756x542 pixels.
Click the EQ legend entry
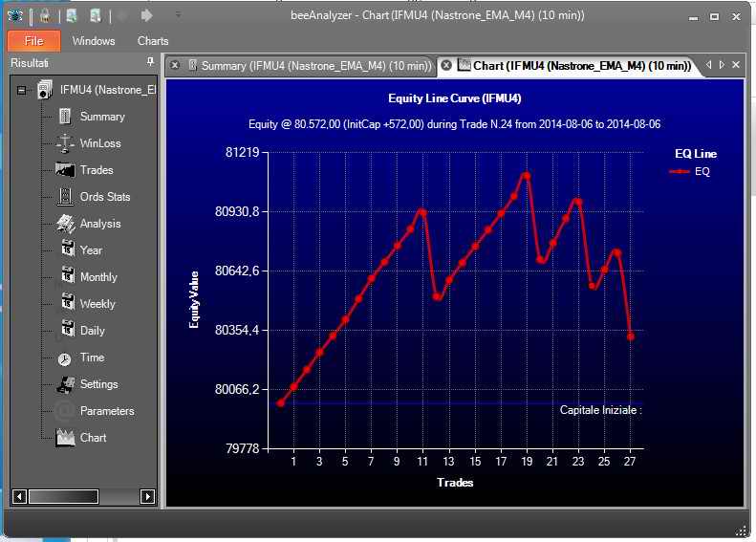tap(689, 172)
